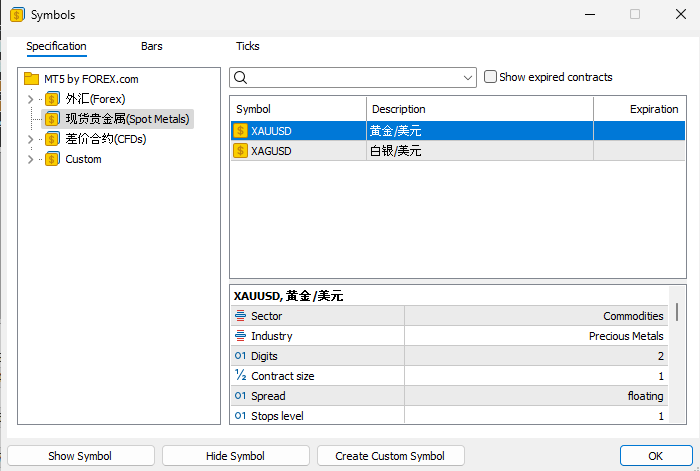Click the XAGUSD symbol icon
This screenshot has width=700, height=471.
pyautogui.click(x=240, y=151)
